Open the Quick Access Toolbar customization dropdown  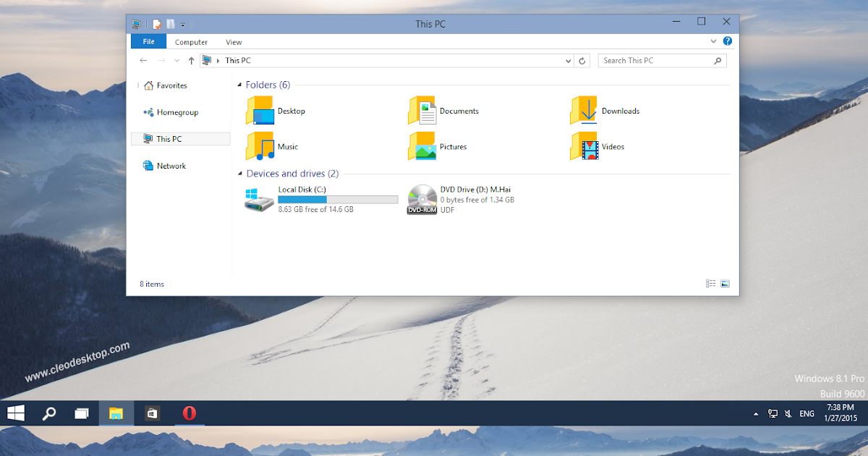point(183,23)
